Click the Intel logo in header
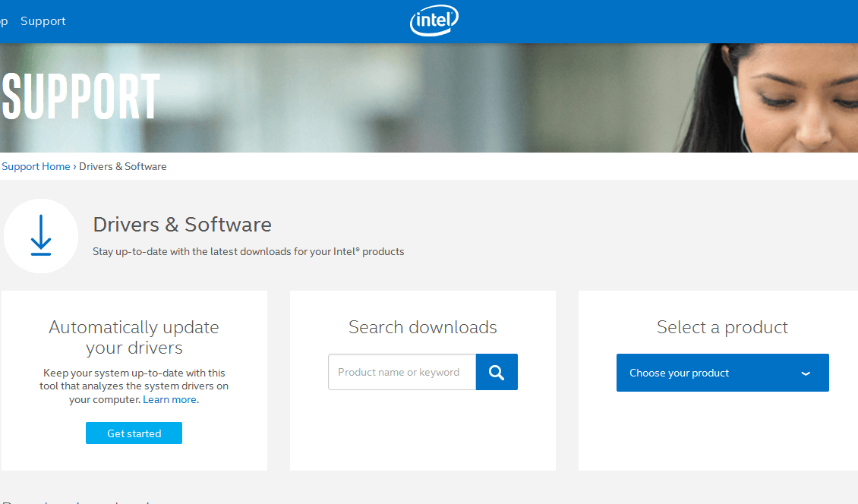Image resolution: width=858 pixels, height=504 pixels. point(434,20)
